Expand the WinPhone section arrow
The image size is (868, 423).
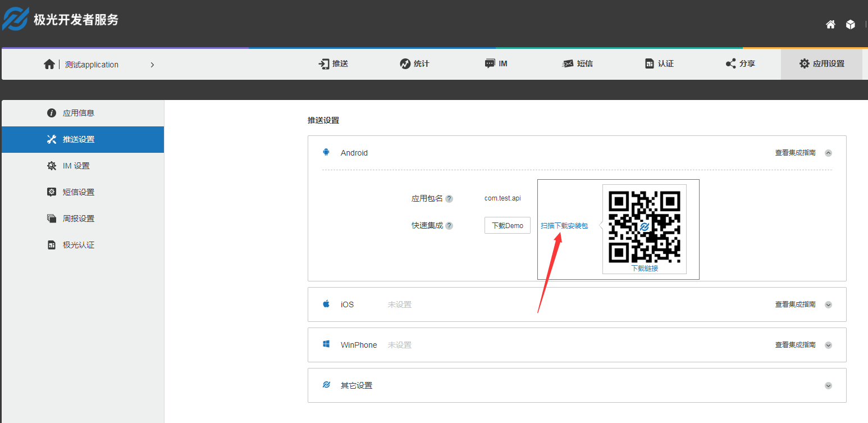pyautogui.click(x=828, y=345)
